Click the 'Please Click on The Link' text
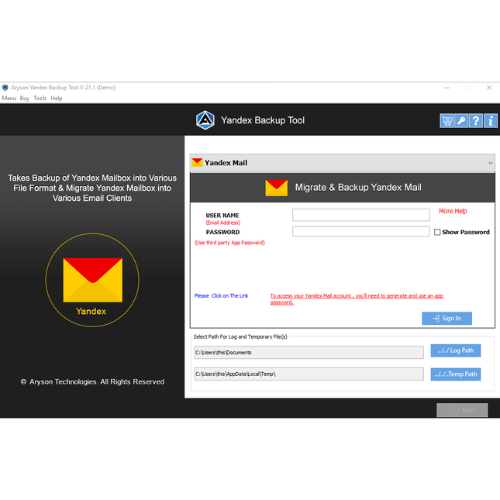 [221, 296]
